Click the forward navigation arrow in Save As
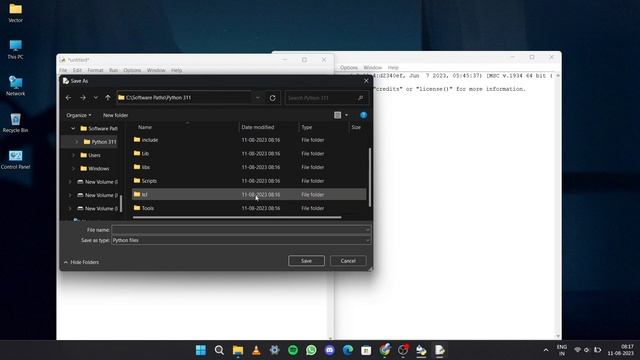640x360 pixels. 83,98
